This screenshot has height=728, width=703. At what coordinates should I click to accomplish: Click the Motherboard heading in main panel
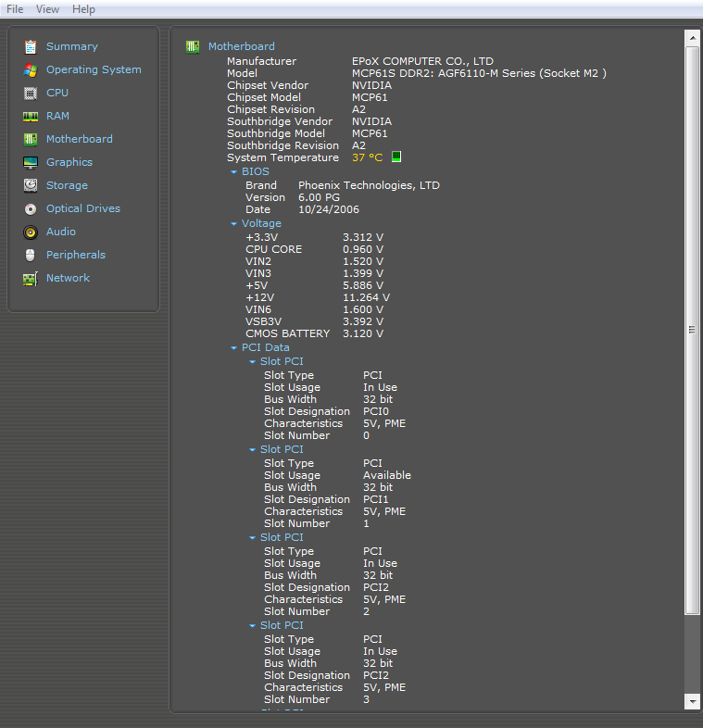[x=242, y=46]
